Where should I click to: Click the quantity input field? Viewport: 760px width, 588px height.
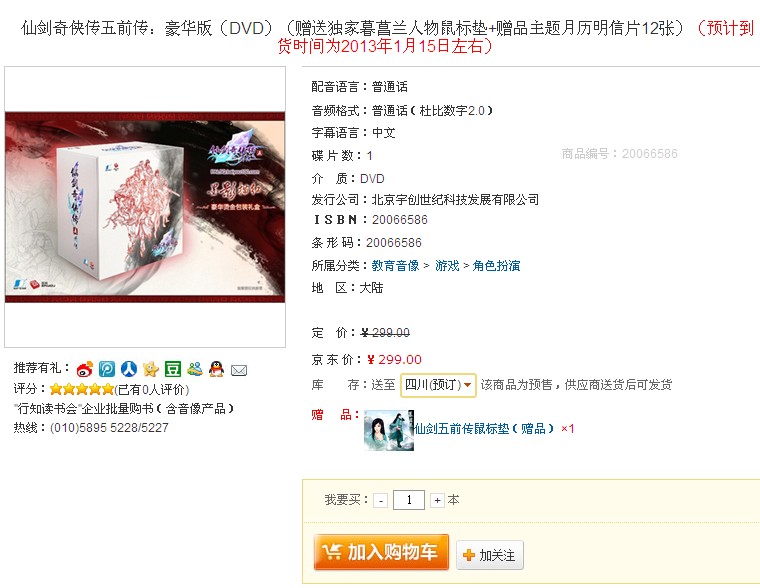coord(409,500)
